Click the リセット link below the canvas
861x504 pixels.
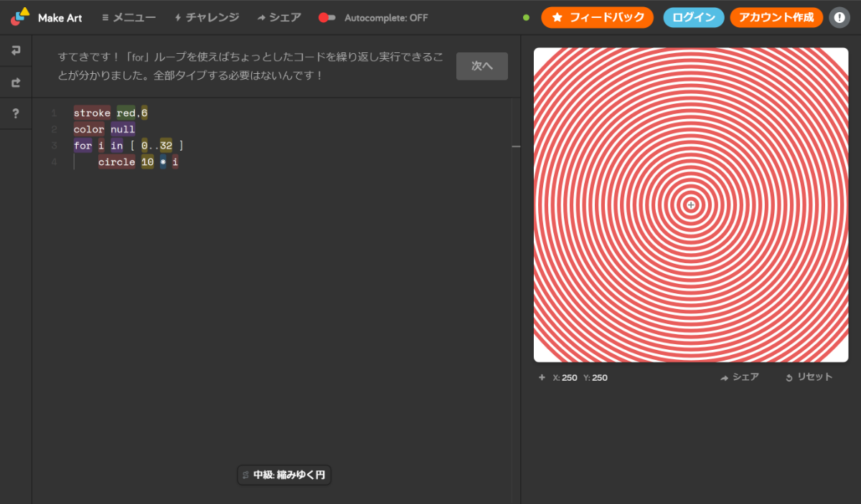tap(814, 376)
